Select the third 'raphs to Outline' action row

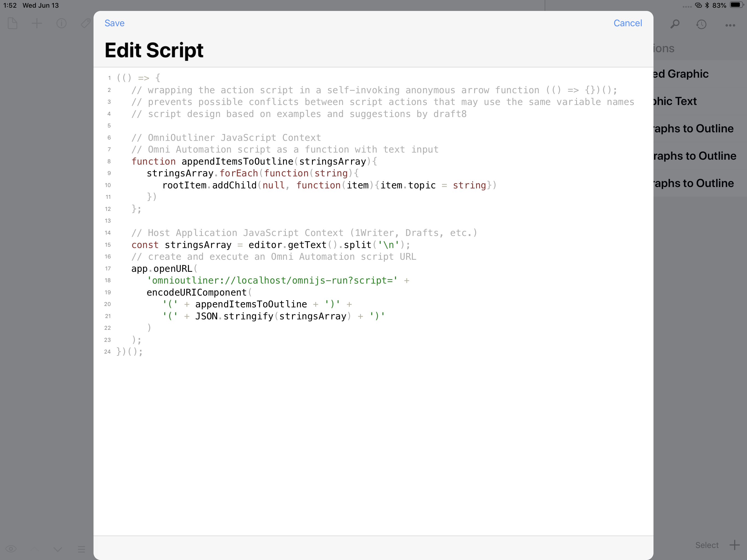(x=700, y=183)
